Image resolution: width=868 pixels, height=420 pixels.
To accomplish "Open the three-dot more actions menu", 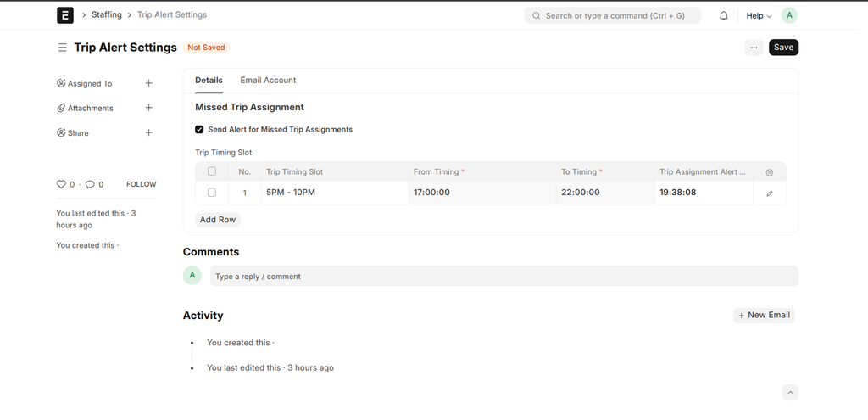I will 753,48.
